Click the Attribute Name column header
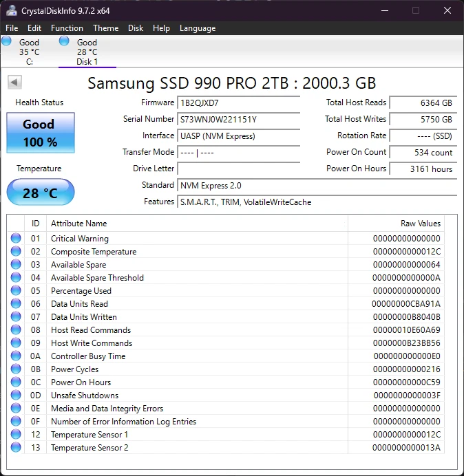 (197, 224)
